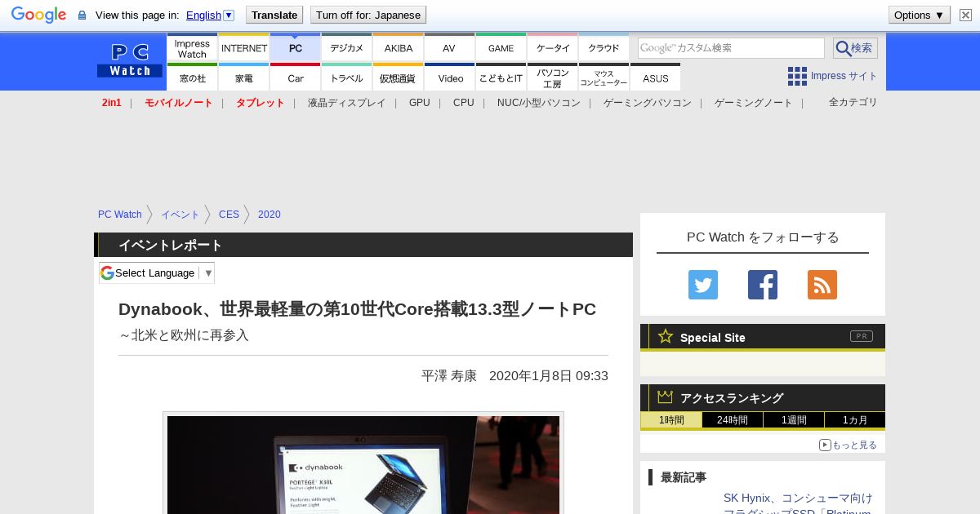Open the PC Watch Twitter page

[703, 285]
